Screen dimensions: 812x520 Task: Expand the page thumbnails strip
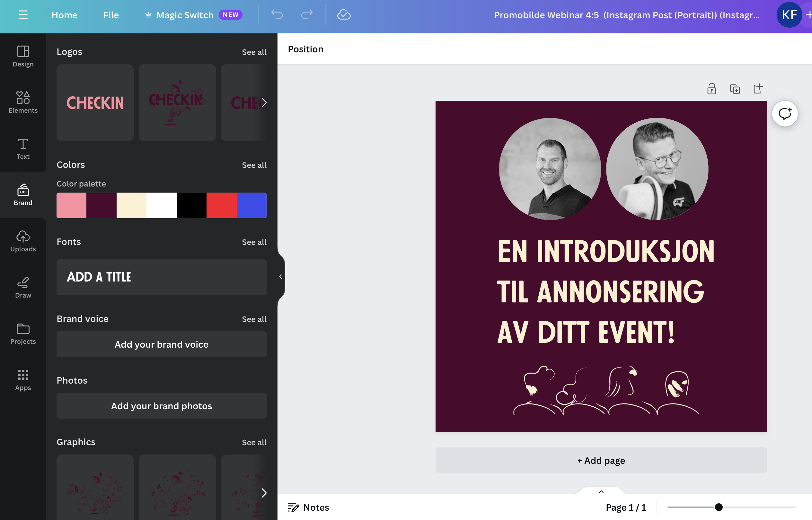click(601, 491)
